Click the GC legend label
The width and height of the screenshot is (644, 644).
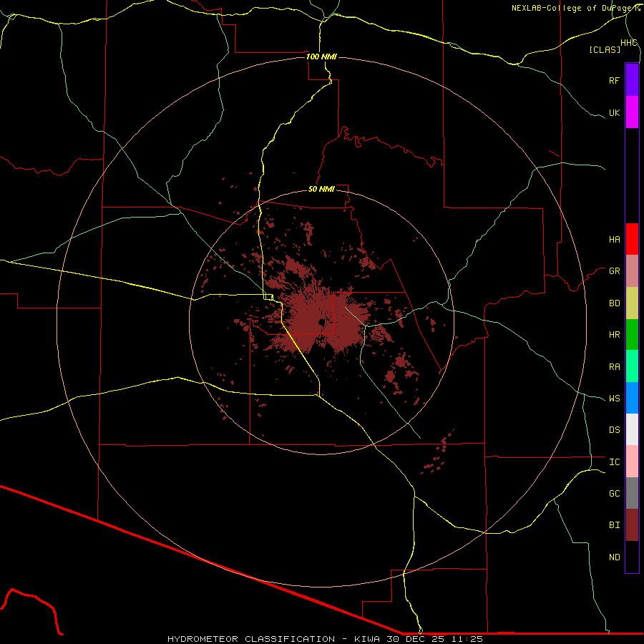click(x=614, y=494)
